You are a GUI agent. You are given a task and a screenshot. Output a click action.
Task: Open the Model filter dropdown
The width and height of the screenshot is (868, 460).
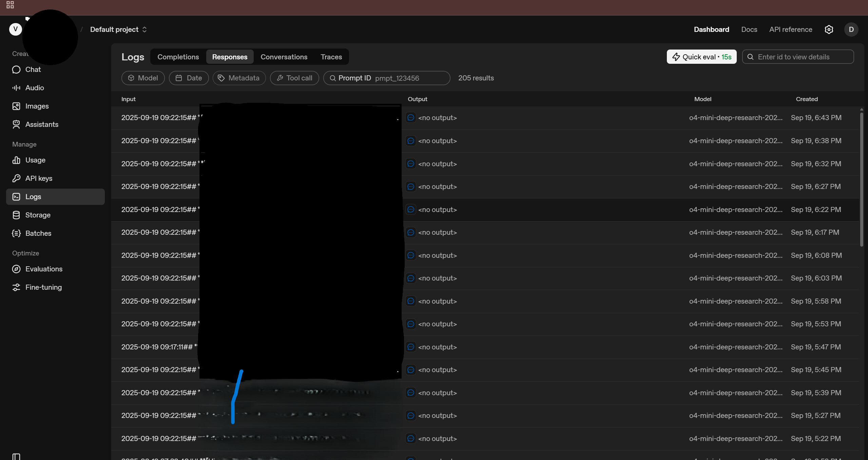143,78
